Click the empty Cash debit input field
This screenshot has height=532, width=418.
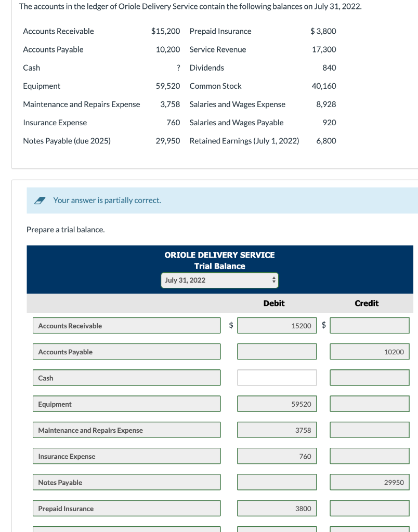(277, 378)
